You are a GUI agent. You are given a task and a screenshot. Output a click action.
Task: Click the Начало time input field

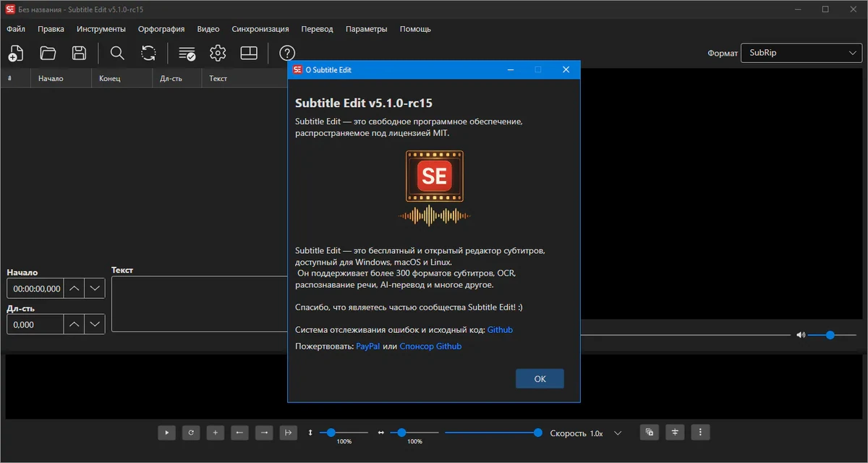click(35, 289)
